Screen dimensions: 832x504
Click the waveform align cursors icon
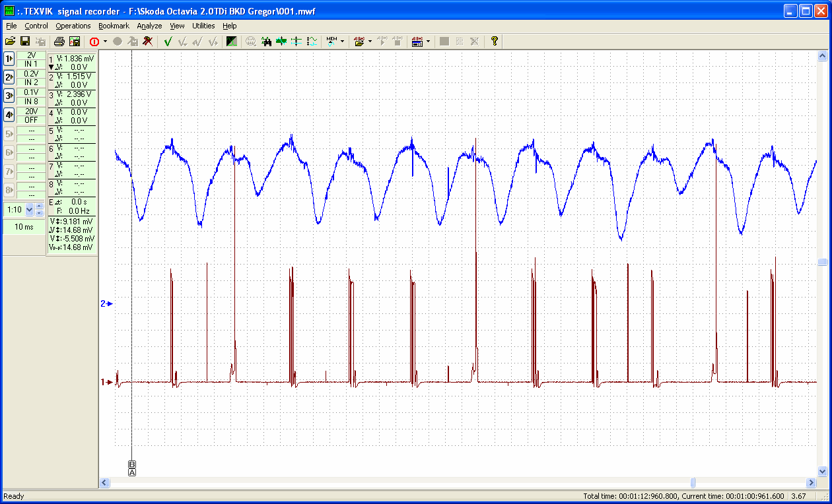click(312, 42)
